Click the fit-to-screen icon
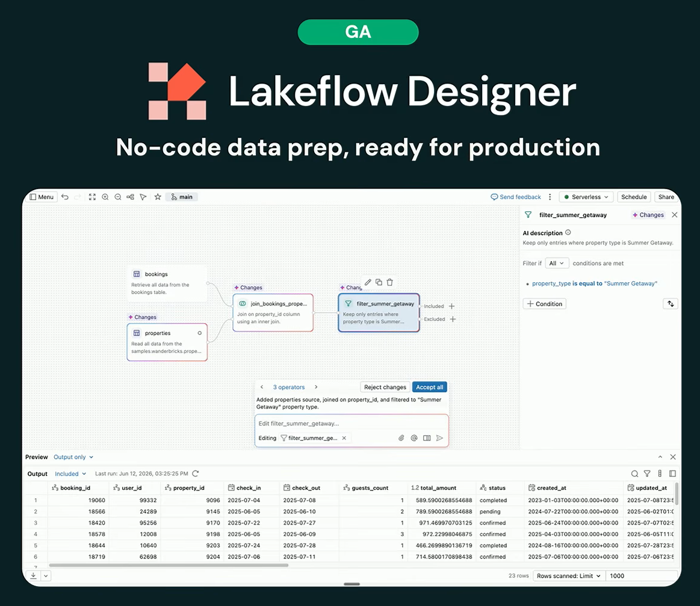The height and width of the screenshot is (606, 700). click(x=93, y=197)
